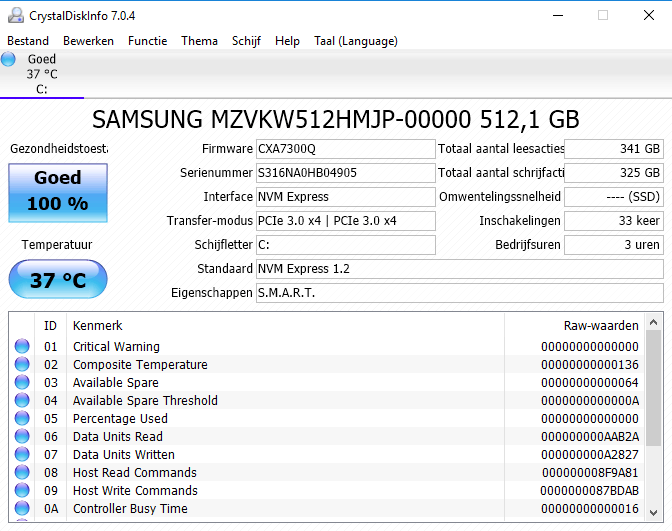Click status orb of Host Read Commands row
Image resolution: width=672 pixels, height=531 pixels.
coord(22,472)
